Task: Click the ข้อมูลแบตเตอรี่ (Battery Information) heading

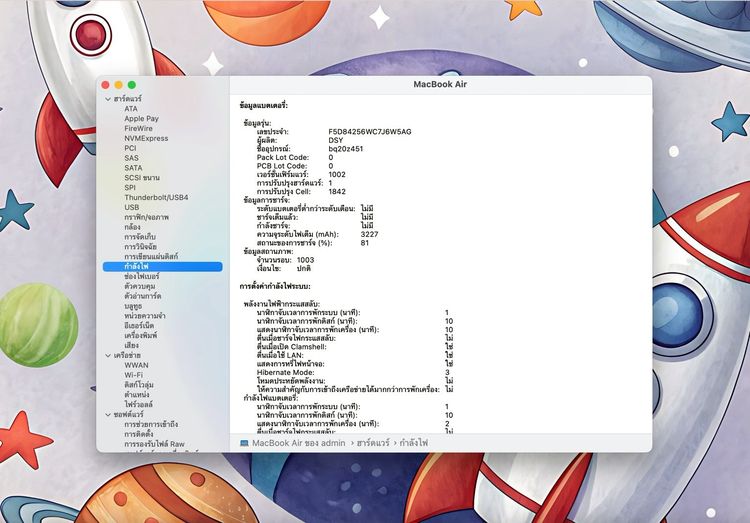Action: coord(264,105)
